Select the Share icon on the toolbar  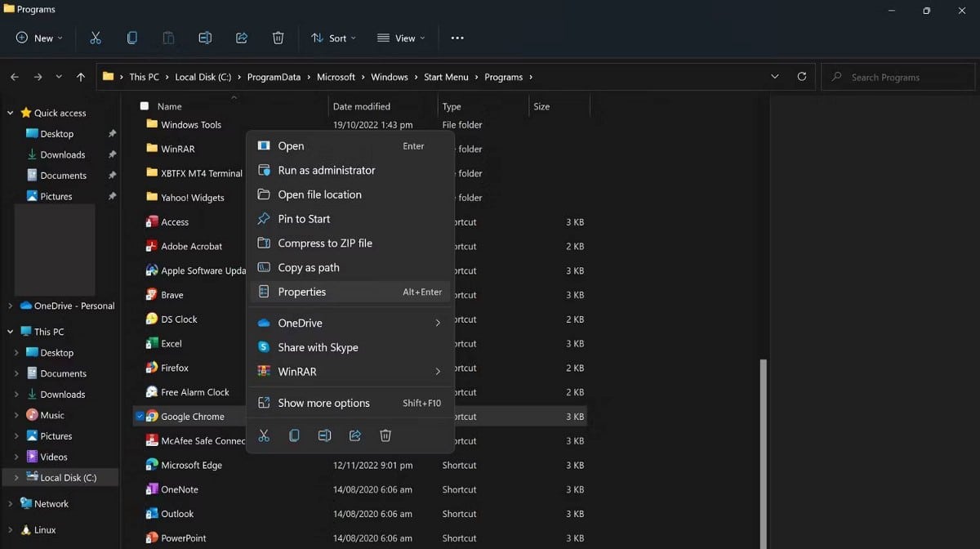coord(241,38)
